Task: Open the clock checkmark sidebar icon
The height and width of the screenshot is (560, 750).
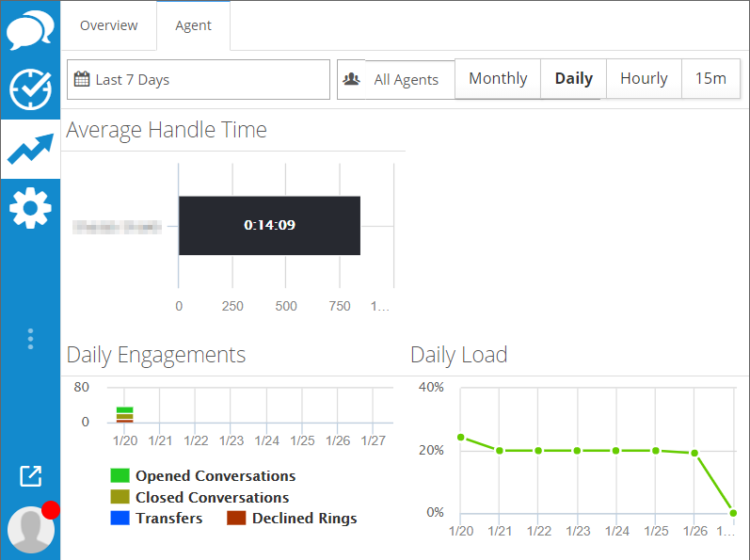Action: pos(30,89)
